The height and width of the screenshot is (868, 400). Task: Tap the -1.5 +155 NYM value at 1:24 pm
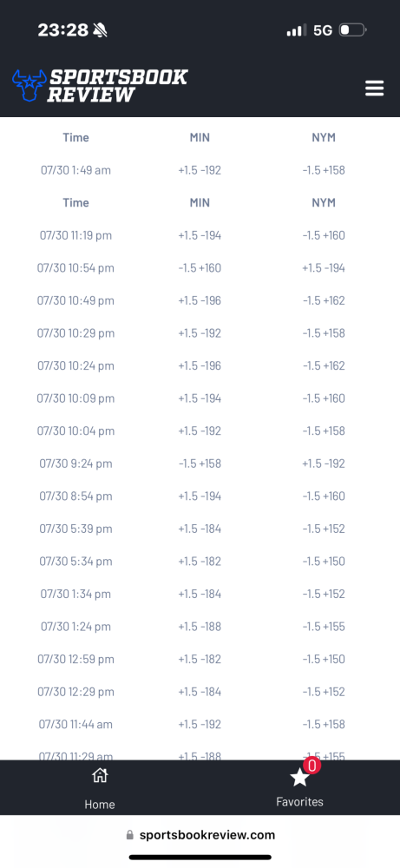[324, 627]
